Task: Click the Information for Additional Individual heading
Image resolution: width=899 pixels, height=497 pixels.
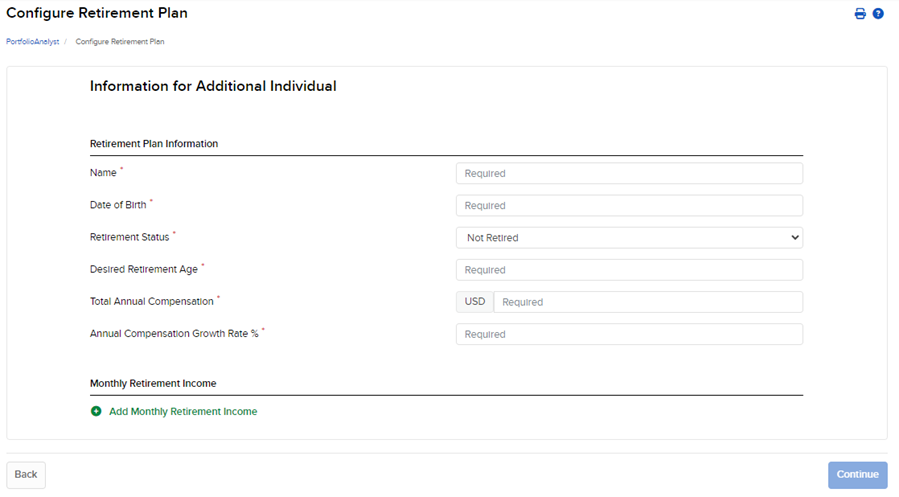Action: 213,86
